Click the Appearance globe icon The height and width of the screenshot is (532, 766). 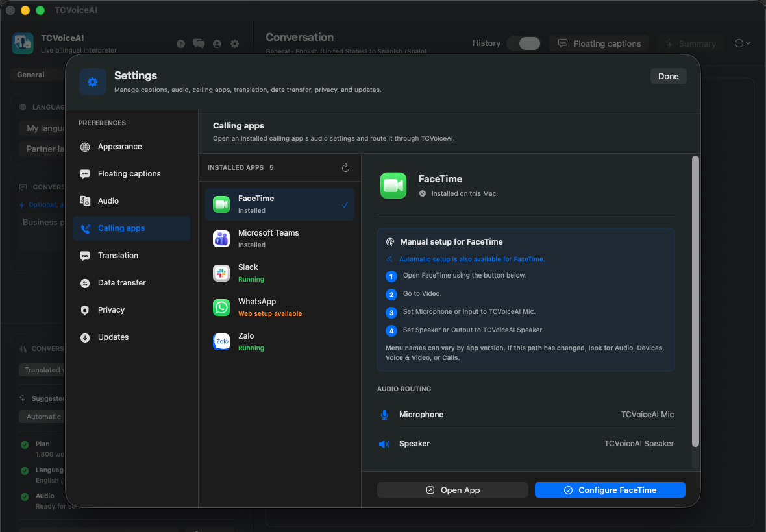click(85, 147)
